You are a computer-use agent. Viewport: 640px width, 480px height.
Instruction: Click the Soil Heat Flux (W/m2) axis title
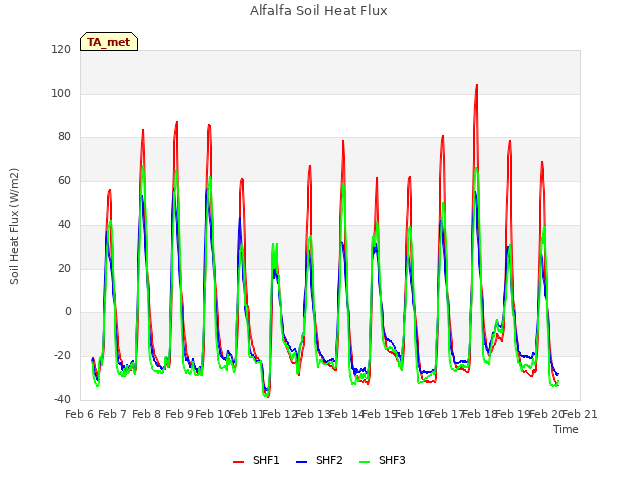14,226
